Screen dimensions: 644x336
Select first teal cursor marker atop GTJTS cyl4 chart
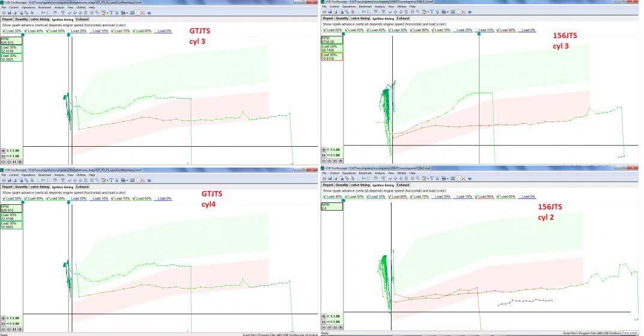23,202
